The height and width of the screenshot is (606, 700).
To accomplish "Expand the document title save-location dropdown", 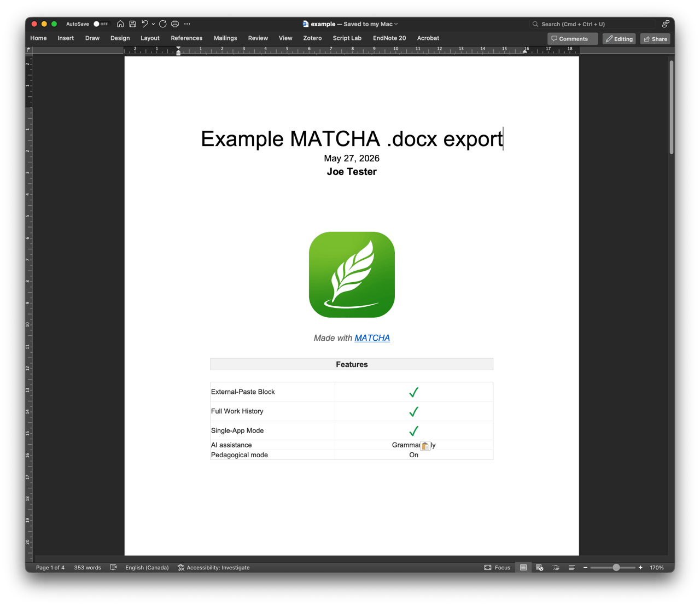I will point(396,24).
